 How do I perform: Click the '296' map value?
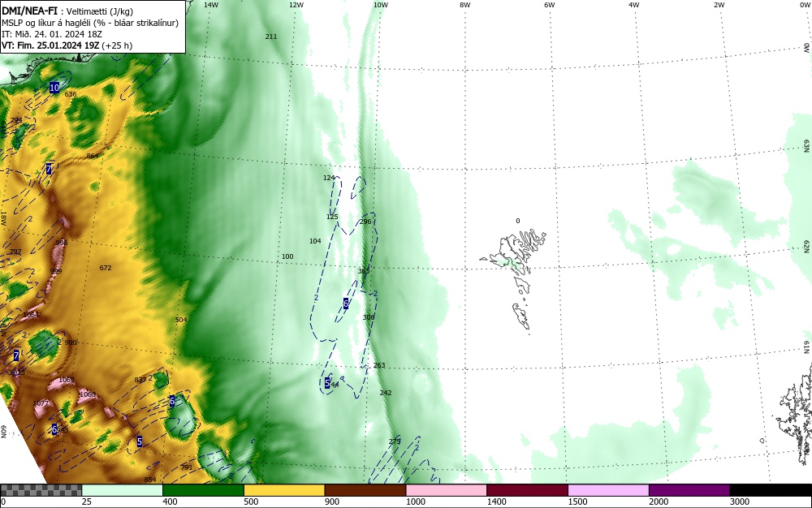point(365,222)
